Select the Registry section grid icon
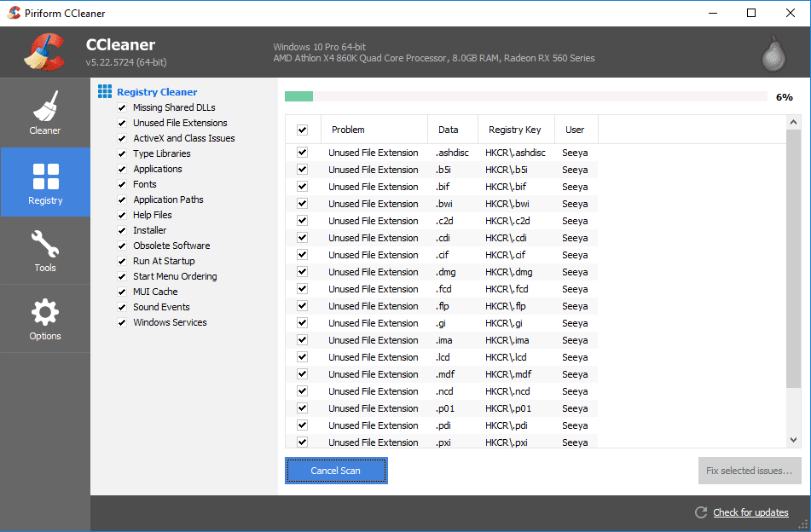This screenshot has height=532, width=811. coord(45,176)
